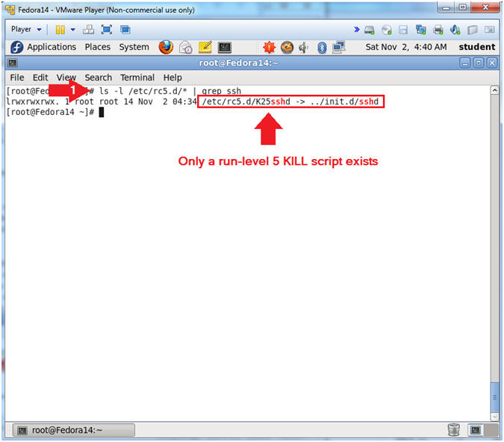Image resolution: width=504 pixels, height=442 pixels.
Task: Click the terminal prompt cursor line
Action: pyautogui.click(x=55, y=112)
